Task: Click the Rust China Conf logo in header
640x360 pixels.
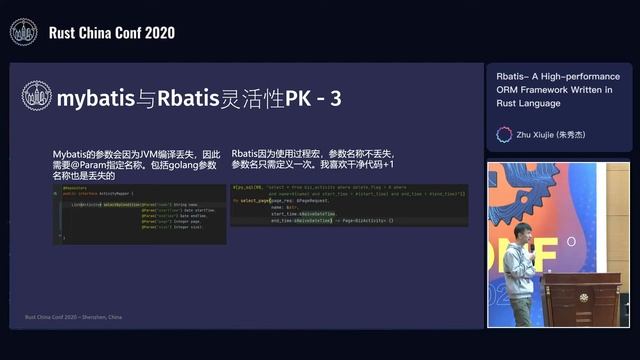Action: click(23, 32)
